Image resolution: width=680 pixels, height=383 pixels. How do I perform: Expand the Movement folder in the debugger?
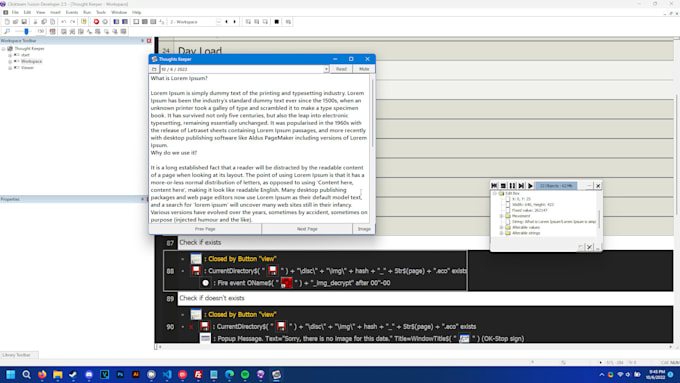(x=501, y=216)
